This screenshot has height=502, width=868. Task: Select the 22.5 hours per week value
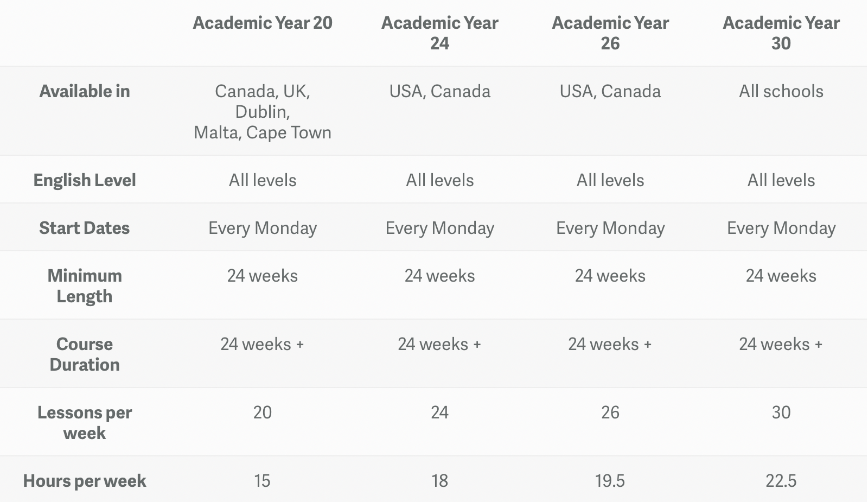point(781,481)
